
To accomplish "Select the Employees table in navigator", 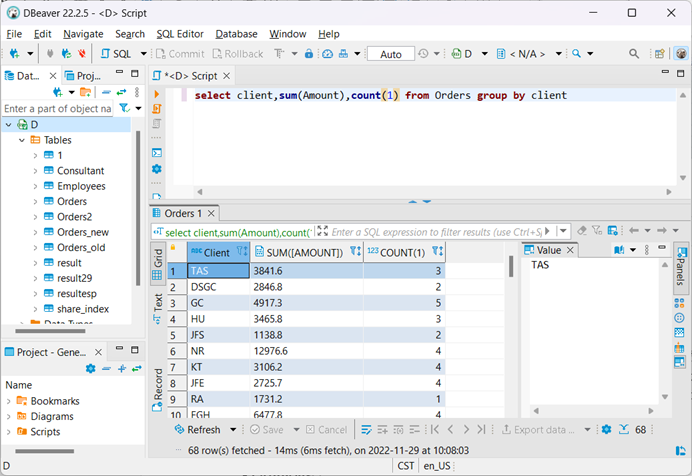I will (x=80, y=186).
